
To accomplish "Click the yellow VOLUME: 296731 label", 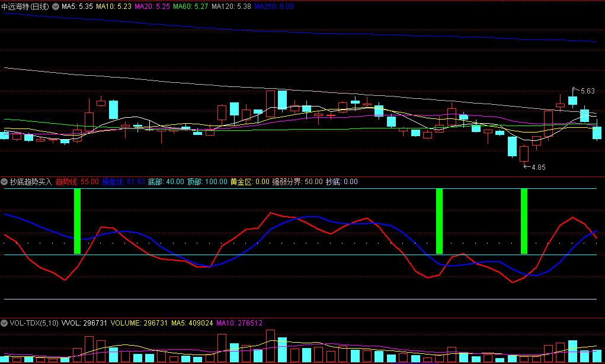I will [x=139, y=323].
